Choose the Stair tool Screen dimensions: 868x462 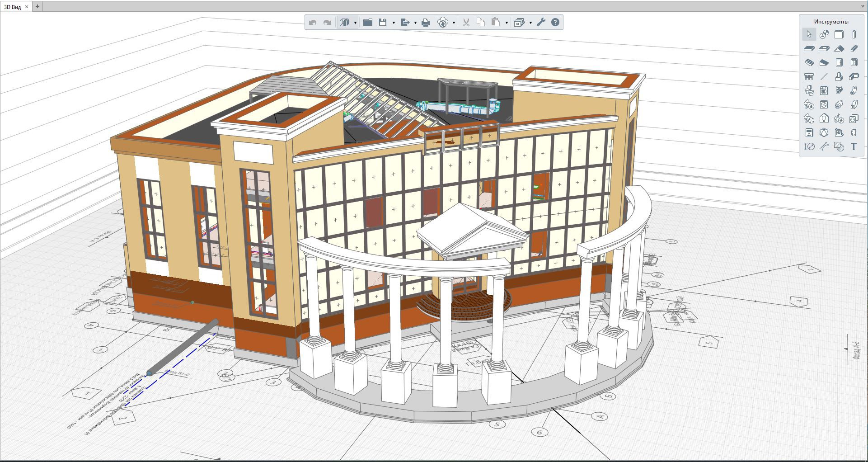(x=809, y=62)
